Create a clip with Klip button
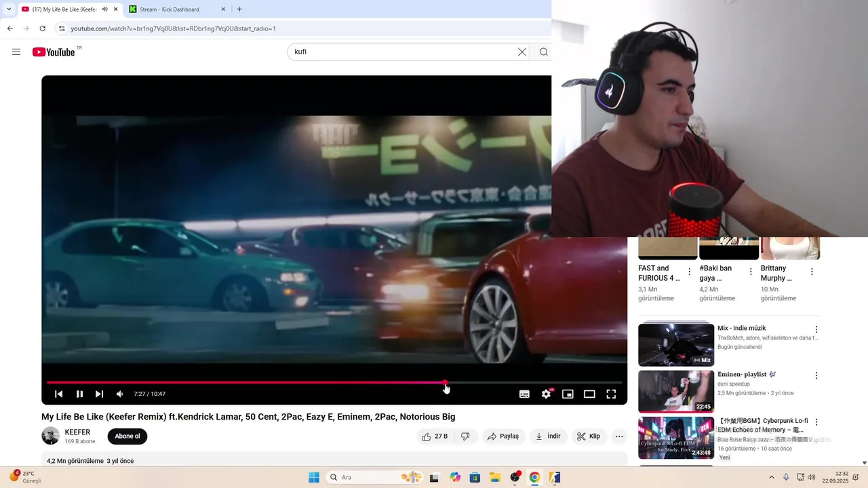 589,436
